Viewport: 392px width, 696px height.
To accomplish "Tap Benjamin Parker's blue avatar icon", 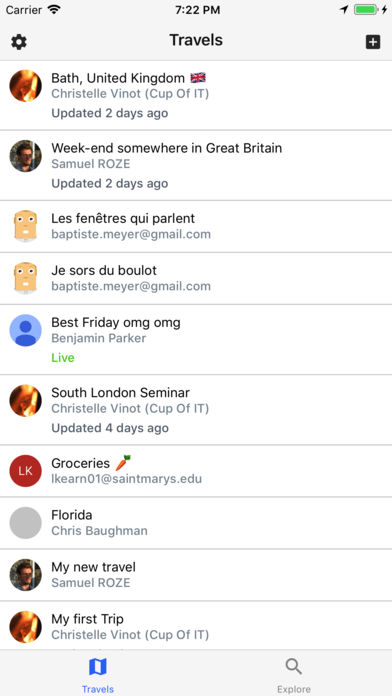I will click(x=26, y=330).
